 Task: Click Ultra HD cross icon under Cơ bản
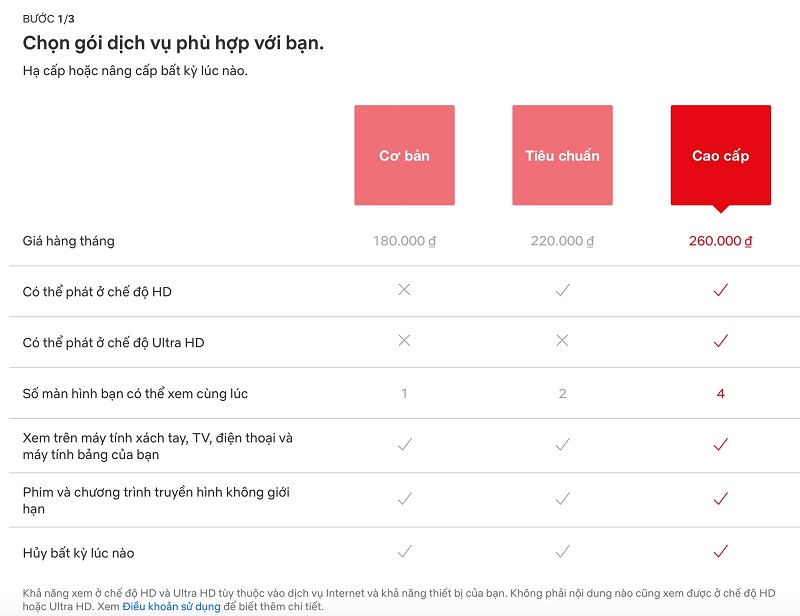[404, 340]
